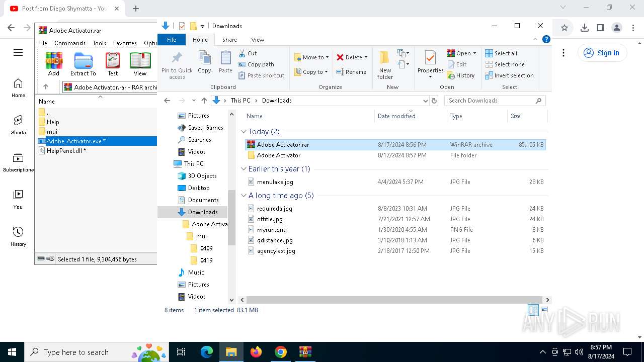Click Copy path in ribbon
This screenshot has width=644, height=362.
pyautogui.click(x=256, y=64)
